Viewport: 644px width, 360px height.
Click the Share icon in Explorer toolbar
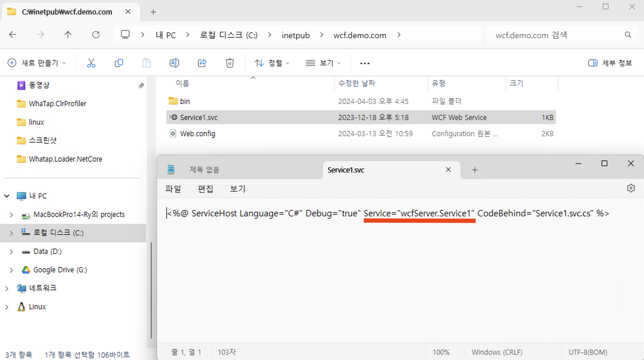[x=202, y=63]
